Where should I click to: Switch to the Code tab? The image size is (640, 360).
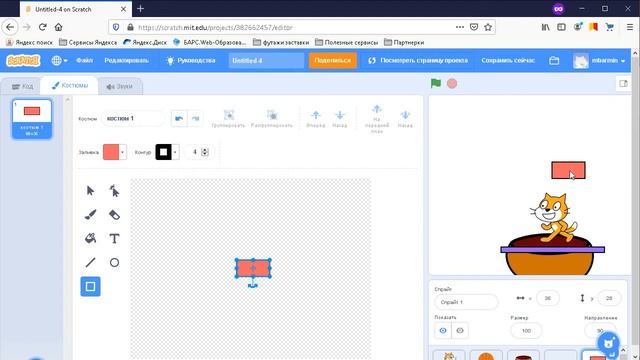(x=22, y=86)
